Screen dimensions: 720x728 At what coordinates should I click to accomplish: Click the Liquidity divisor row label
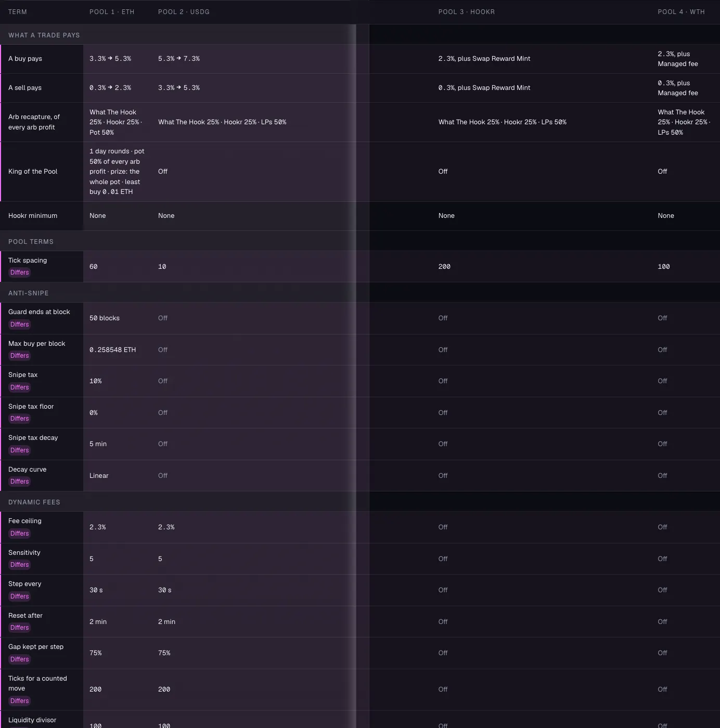[x=32, y=720]
